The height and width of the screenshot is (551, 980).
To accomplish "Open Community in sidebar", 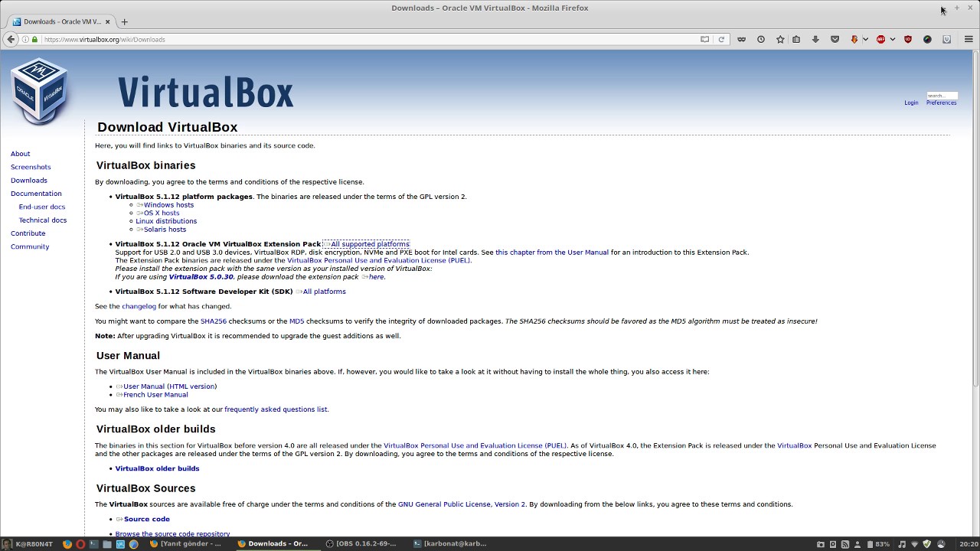I will 30,246.
